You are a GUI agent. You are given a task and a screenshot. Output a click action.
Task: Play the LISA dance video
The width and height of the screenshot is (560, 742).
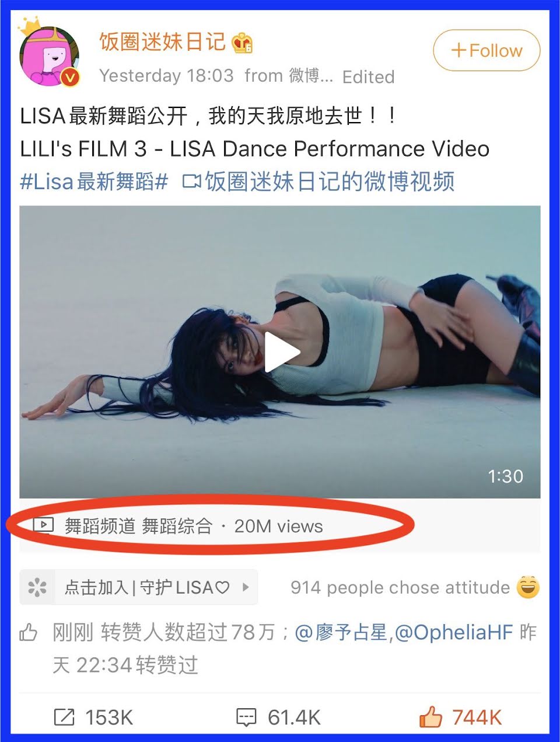point(282,352)
